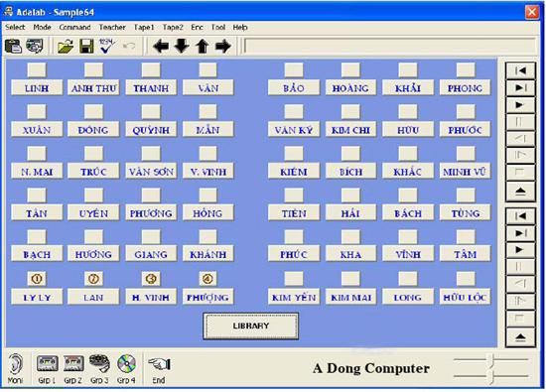The height and width of the screenshot is (392, 546).
Task: Click the clipboard paste icon in toolbar
Action: coord(13,46)
